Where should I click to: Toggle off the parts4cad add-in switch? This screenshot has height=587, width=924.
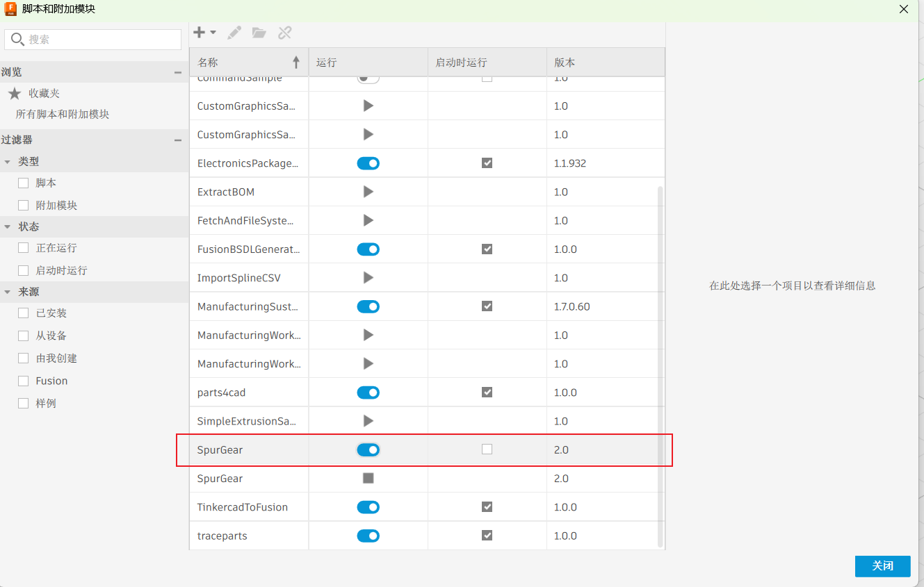tap(368, 392)
